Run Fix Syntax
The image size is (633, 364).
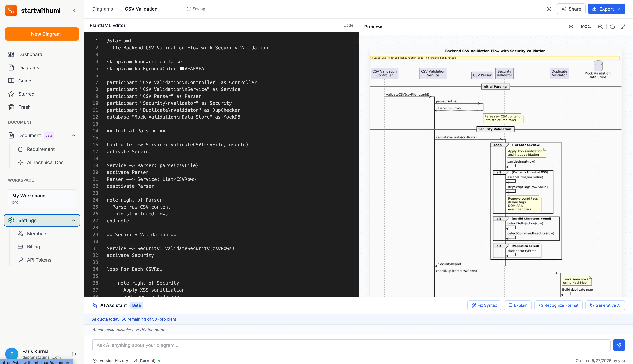(x=484, y=305)
